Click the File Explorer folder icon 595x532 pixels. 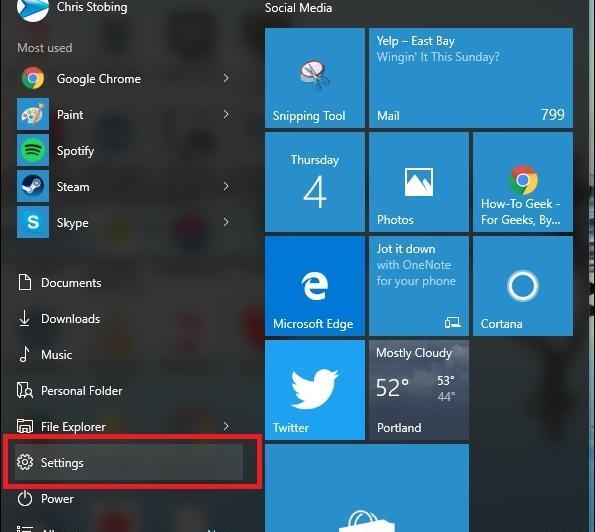pos(25,426)
